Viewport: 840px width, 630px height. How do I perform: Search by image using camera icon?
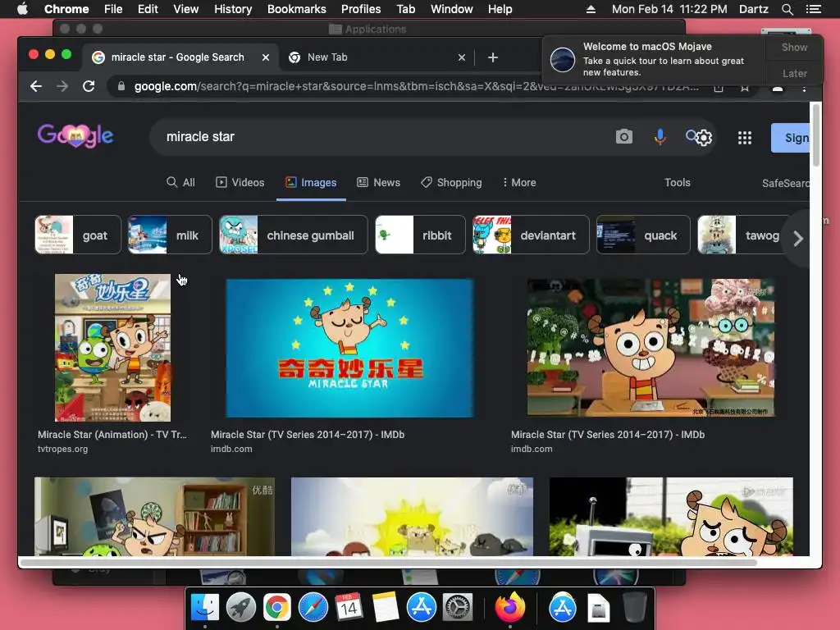(x=623, y=137)
